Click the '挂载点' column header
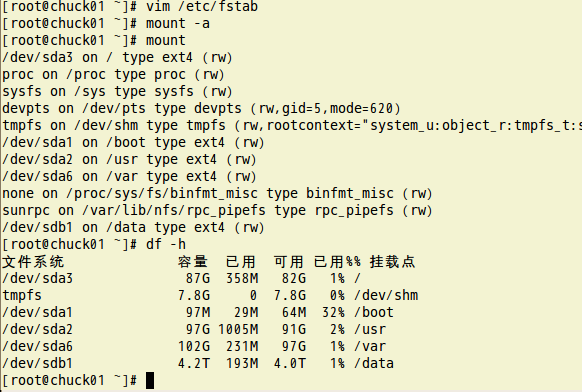This screenshot has width=582, height=392. click(392, 262)
